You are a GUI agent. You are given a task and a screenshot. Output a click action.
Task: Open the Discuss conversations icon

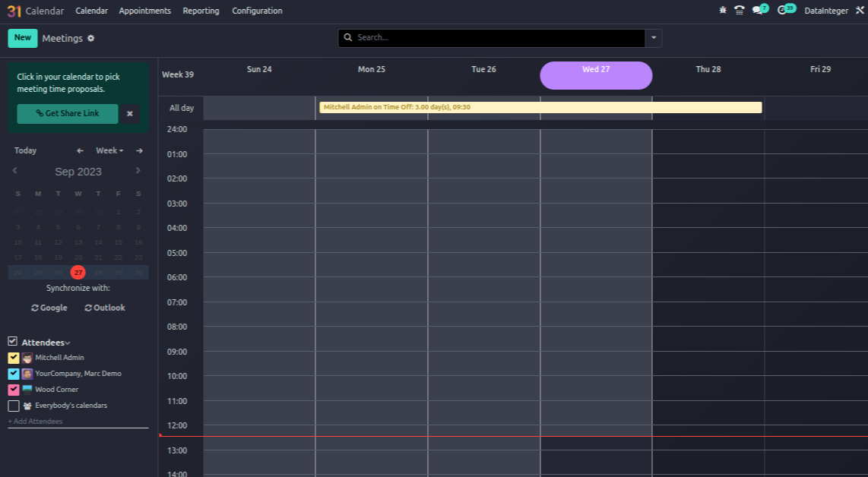(757, 10)
